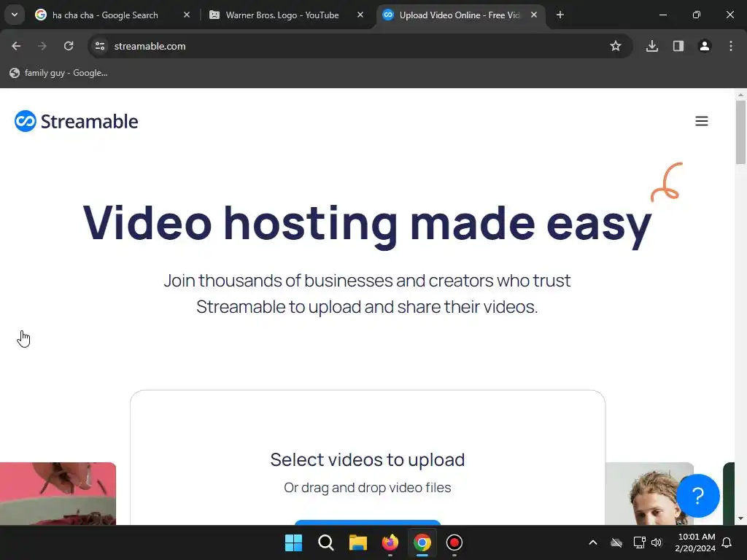Click the blond person thumbnail at right

click(x=649, y=494)
